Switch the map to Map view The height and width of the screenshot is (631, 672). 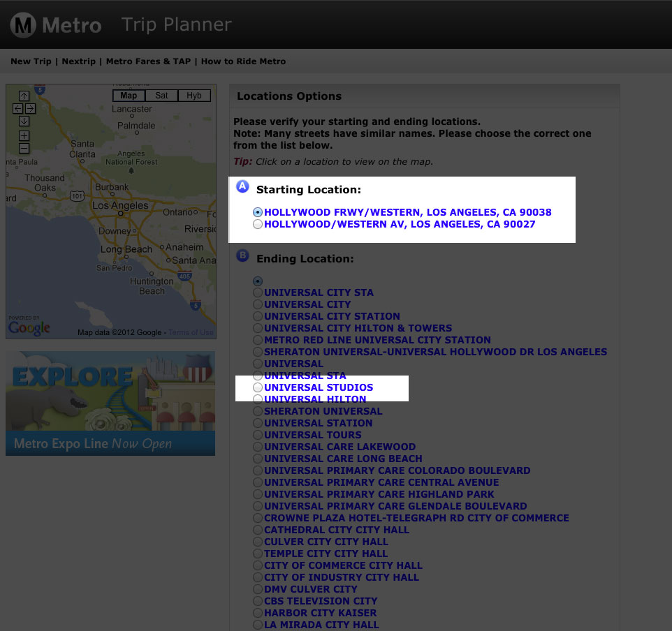pos(129,96)
